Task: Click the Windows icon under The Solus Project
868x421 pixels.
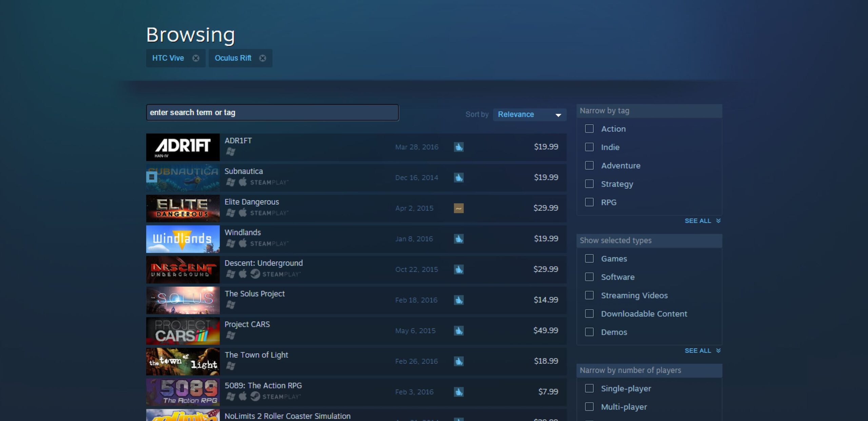Action: click(x=231, y=304)
